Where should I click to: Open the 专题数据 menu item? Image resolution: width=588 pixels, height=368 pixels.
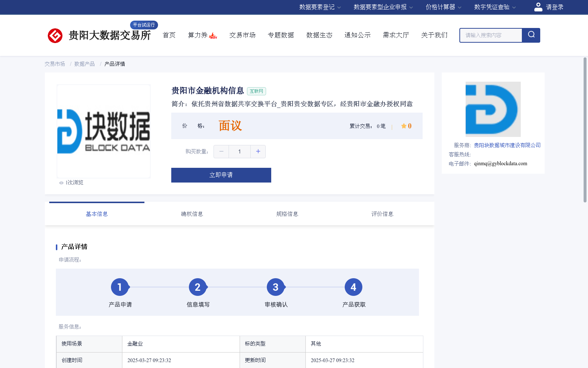281,35
